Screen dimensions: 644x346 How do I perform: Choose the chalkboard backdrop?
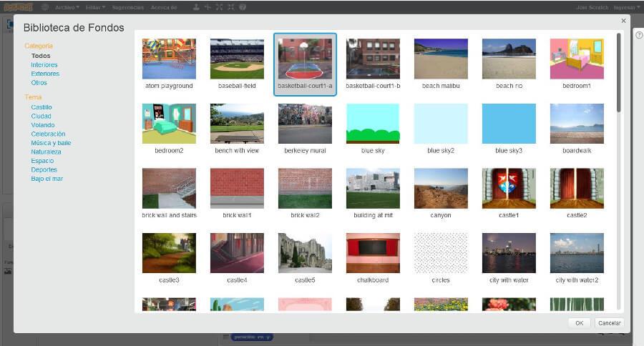coord(373,253)
